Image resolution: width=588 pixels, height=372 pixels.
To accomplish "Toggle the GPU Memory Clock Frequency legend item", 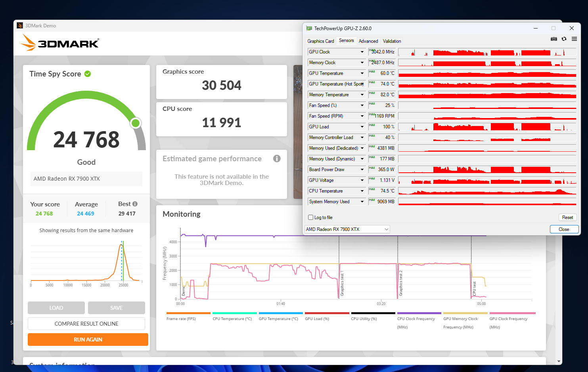I will (465, 321).
